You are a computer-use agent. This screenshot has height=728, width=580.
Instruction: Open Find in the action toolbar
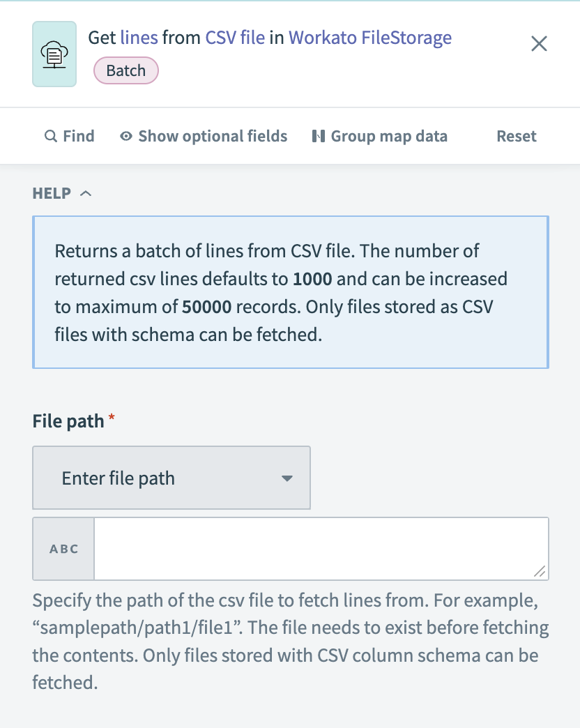pyautogui.click(x=70, y=136)
